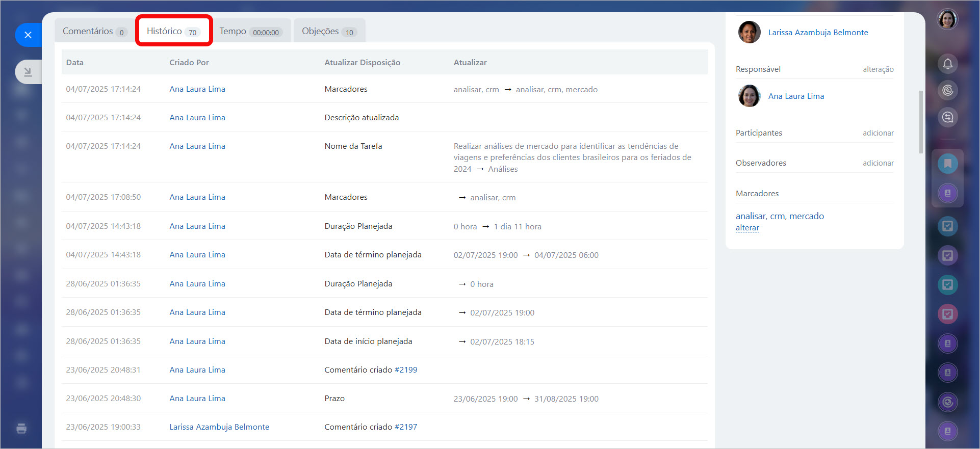Close the task panel with the blue X

(28, 35)
